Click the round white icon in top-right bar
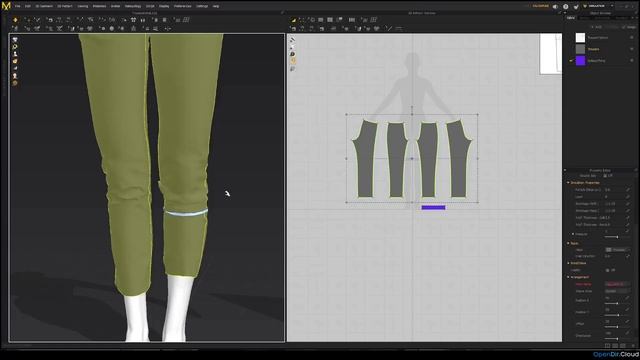The image size is (640, 360). coord(566,7)
